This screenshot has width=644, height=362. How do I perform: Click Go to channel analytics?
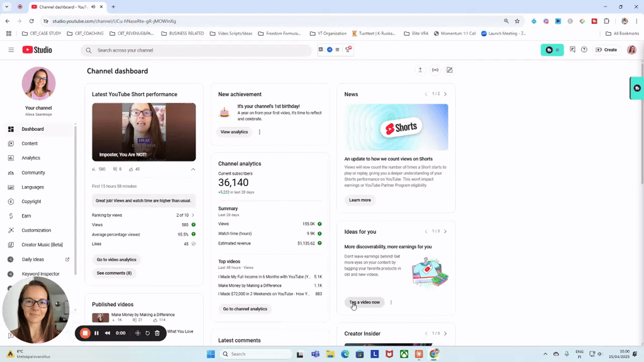pos(245,309)
